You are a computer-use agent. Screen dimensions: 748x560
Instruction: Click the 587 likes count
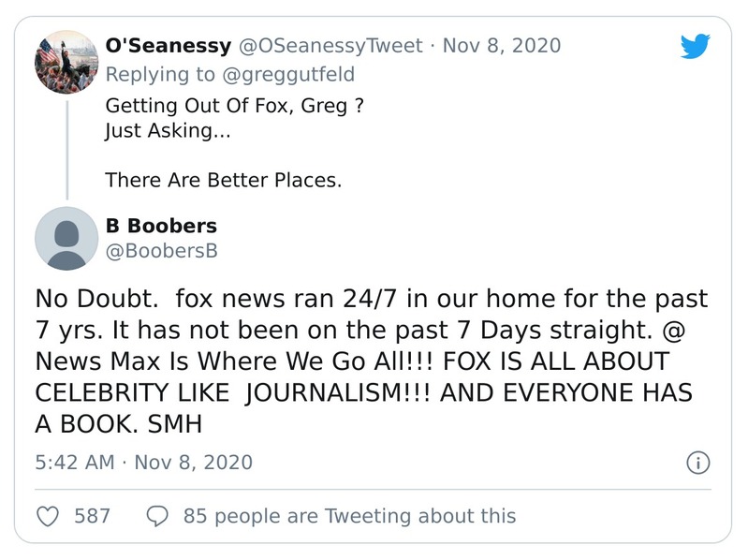point(92,515)
